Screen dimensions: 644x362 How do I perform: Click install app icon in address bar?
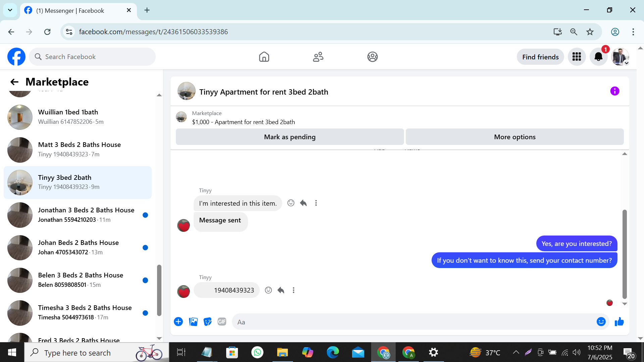pos(557,32)
